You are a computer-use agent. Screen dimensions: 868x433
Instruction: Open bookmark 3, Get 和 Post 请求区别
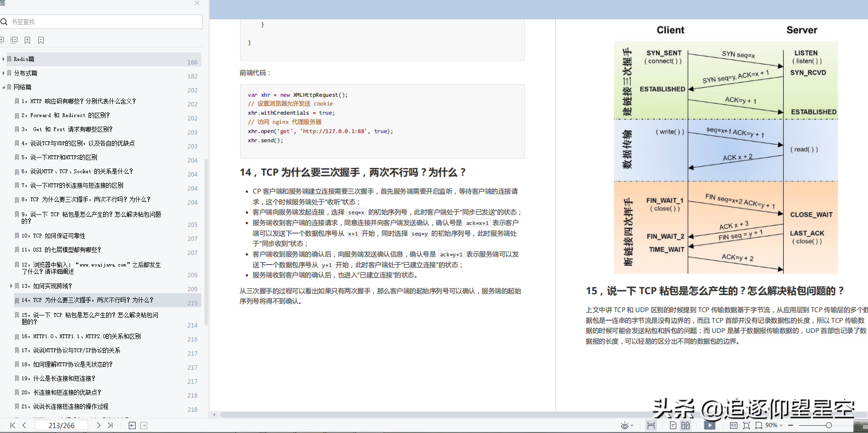point(67,129)
